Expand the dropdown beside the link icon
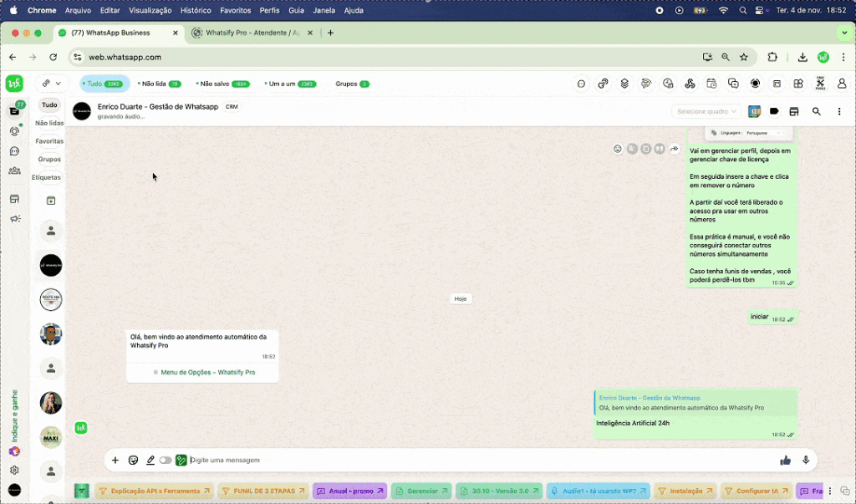856x504 pixels. pos(51,84)
